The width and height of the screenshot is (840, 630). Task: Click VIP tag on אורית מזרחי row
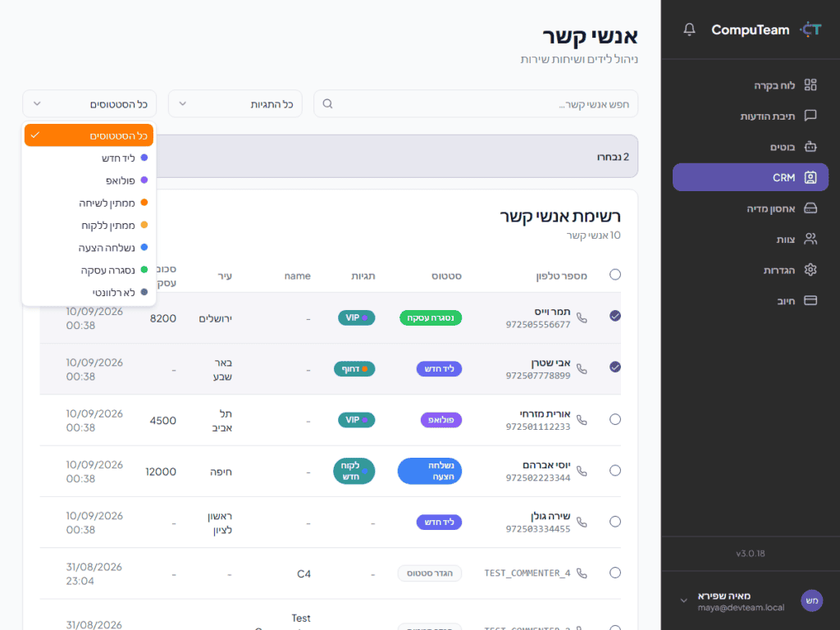pyautogui.click(x=357, y=420)
